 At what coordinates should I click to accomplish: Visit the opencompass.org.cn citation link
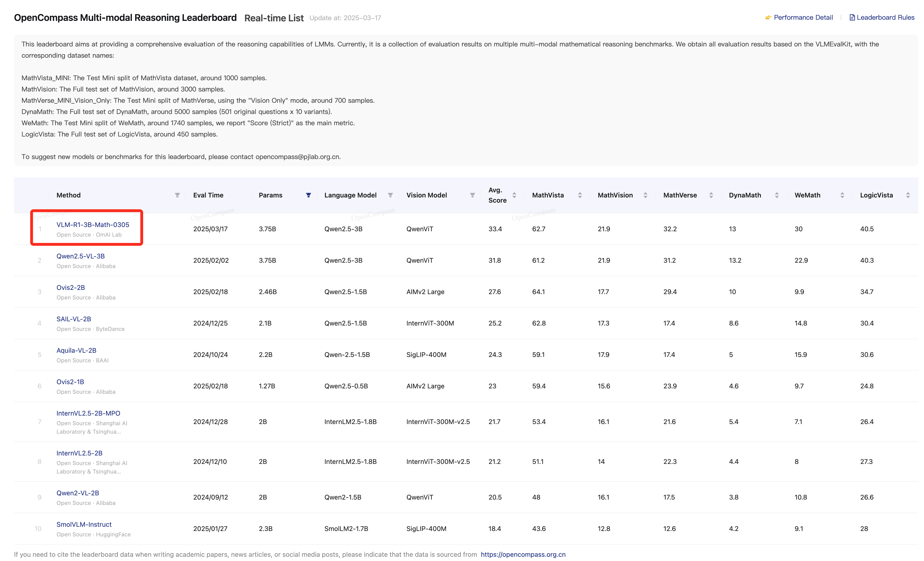coord(523,554)
